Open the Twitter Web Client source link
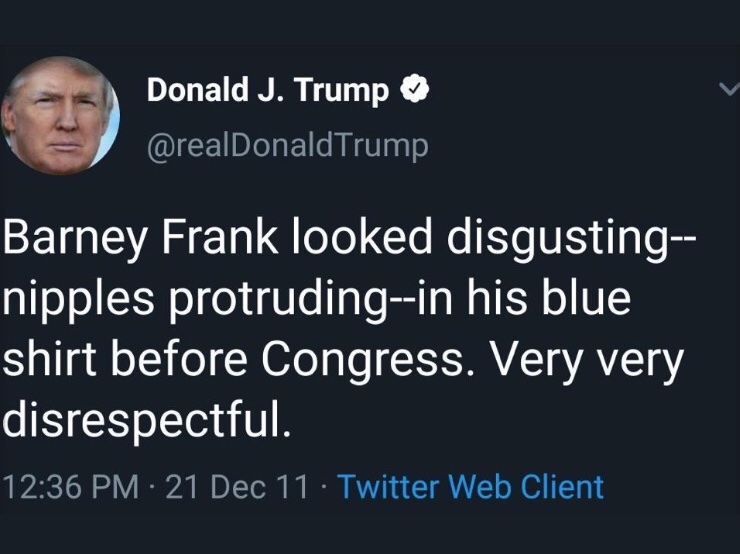Image resolution: width=740 pixels, height=554 pixels. tap(470, 487)
